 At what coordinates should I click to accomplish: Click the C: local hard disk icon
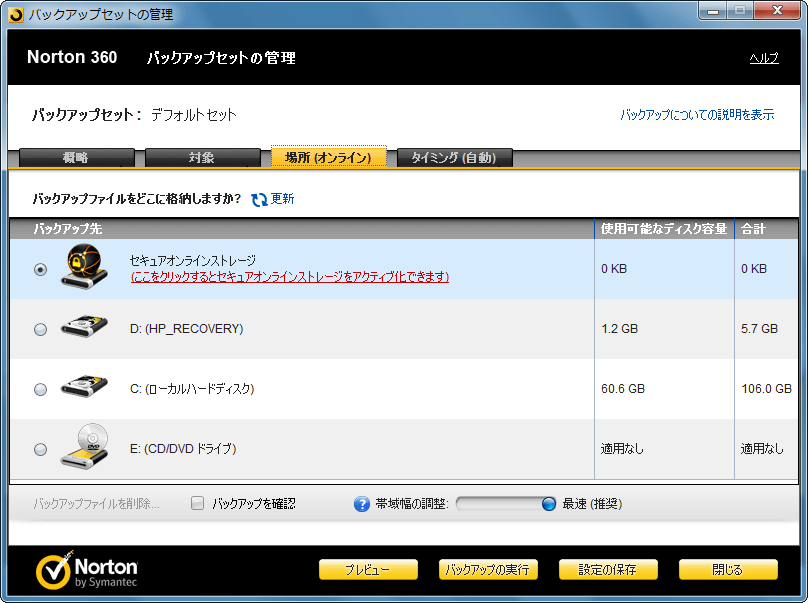pyautogui.click(x=84, y=386)
